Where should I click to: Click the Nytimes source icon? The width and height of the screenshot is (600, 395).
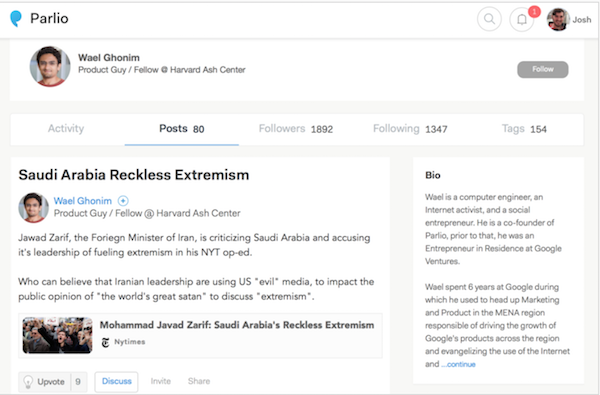(106, 342)
